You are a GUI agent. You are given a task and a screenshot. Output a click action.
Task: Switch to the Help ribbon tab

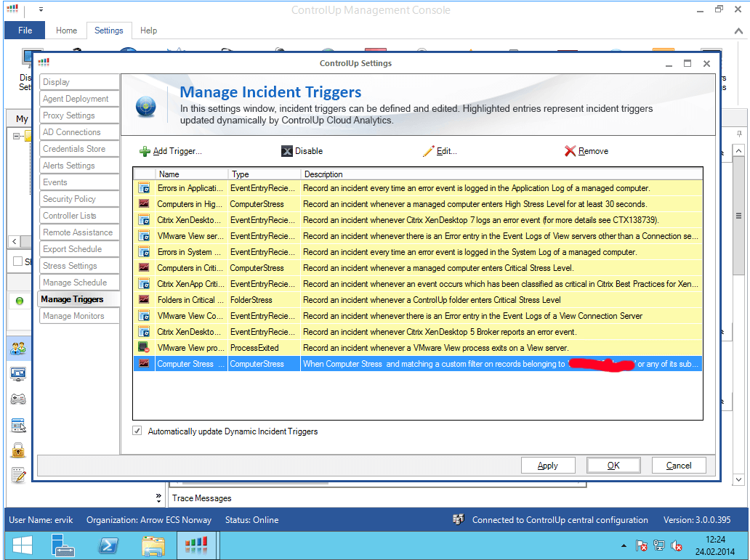click(x=148, y=30)
